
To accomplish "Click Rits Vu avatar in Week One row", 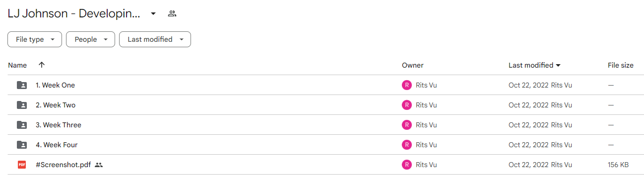I will (x=407, y=85).
